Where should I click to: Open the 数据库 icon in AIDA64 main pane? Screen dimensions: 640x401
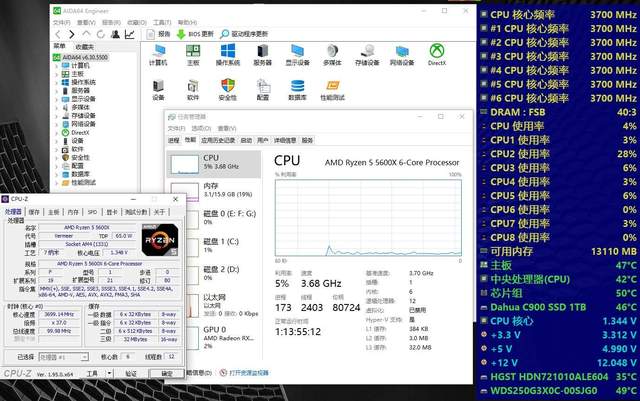coord(298,90)
